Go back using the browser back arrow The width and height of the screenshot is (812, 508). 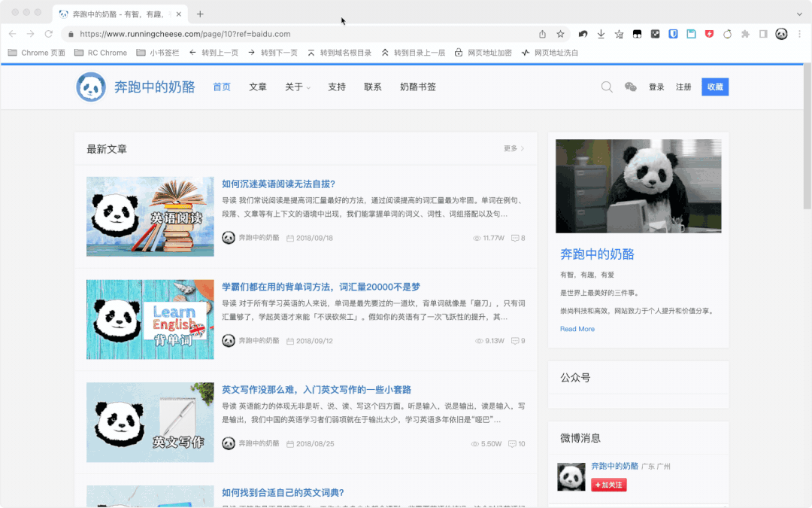[x=13, y=34]
